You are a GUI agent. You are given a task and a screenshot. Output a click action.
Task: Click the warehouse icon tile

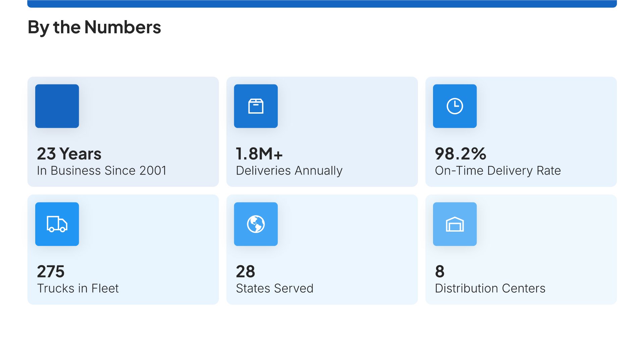[x=454, y=224]
